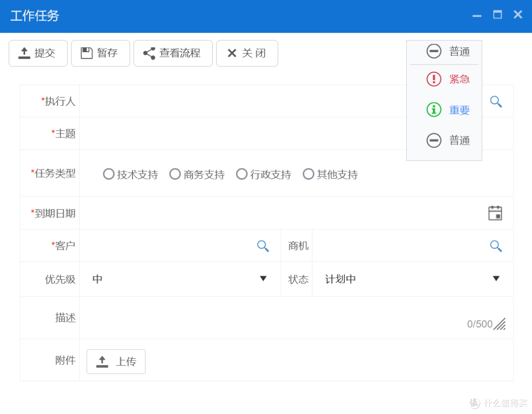Select the red 紧急 urgency option

pos(448,79)
